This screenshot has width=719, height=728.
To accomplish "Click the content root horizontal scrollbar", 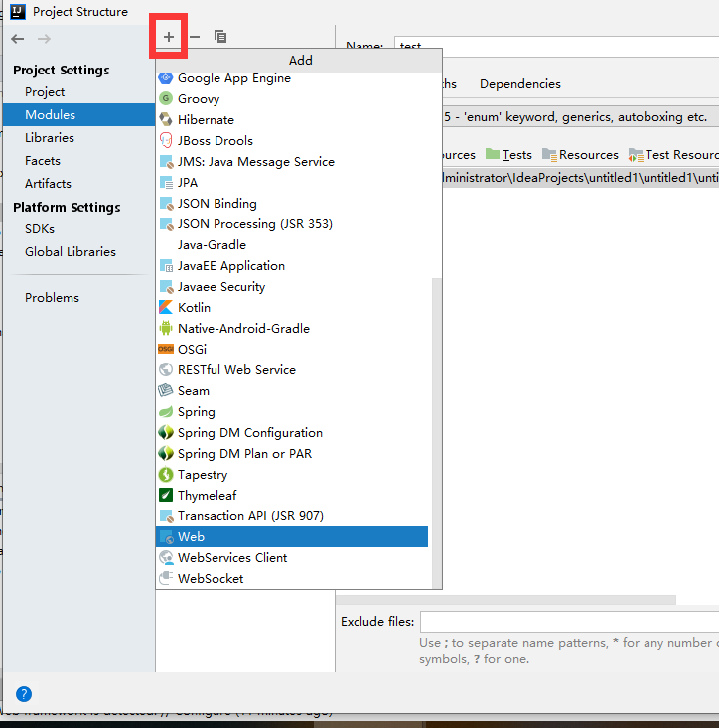I will click(505, 600).
